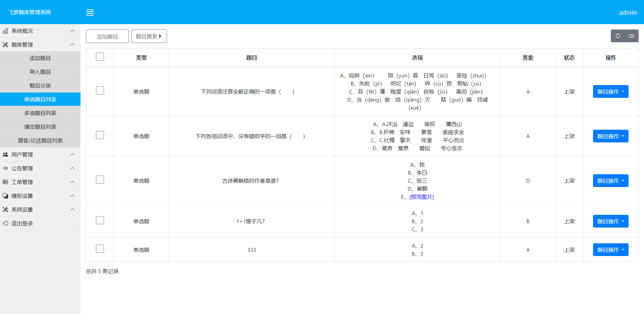
Task: Open 题目操作 dropdown for question 333
Action: tap(610, 250)
